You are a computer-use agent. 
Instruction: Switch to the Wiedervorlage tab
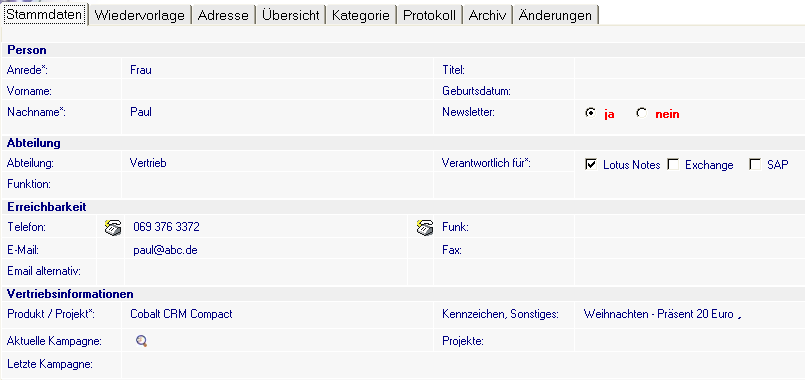pos(140,15)
